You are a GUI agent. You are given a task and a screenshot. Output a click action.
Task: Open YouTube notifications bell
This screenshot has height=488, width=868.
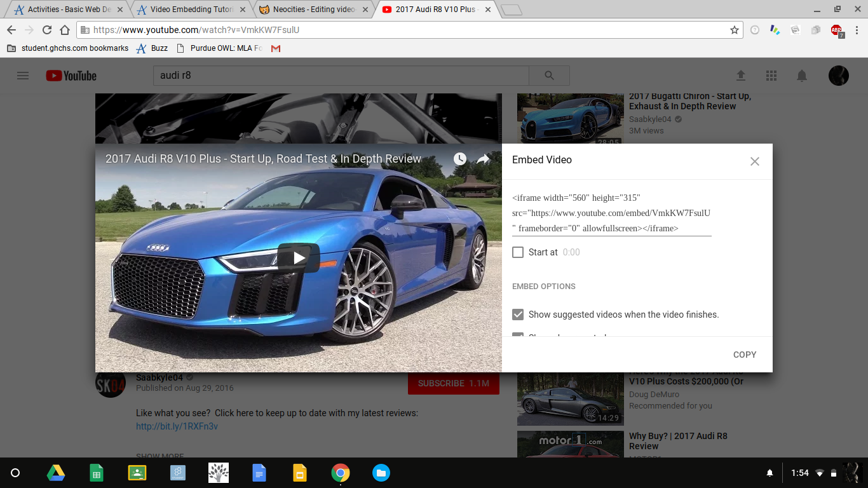pyautogui.click(x=802, y=76)
